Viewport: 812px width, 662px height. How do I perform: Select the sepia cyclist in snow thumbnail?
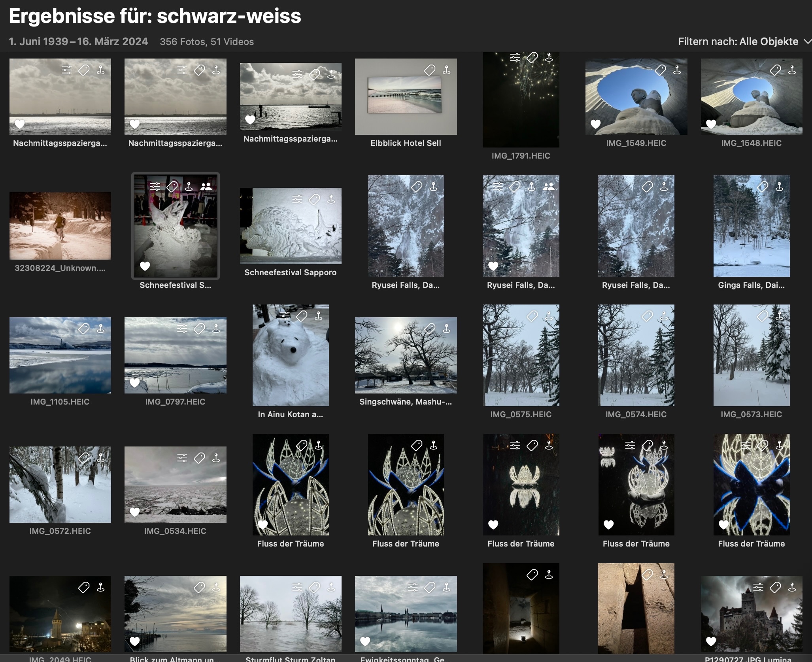(x=60, y=226)
